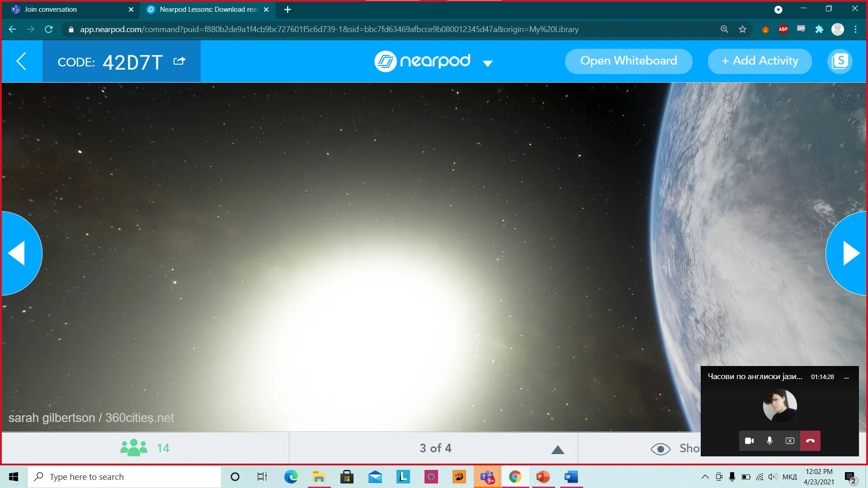
Task: Open Microsoft Teams from the taskbar
Action: [487, 477]
